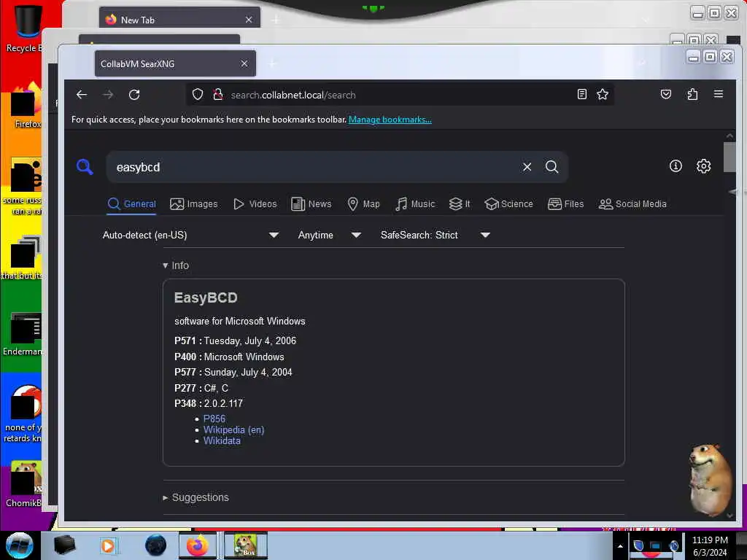Click the hamster mascot on the screen
The image size is (747, 560).
point(710,480)
